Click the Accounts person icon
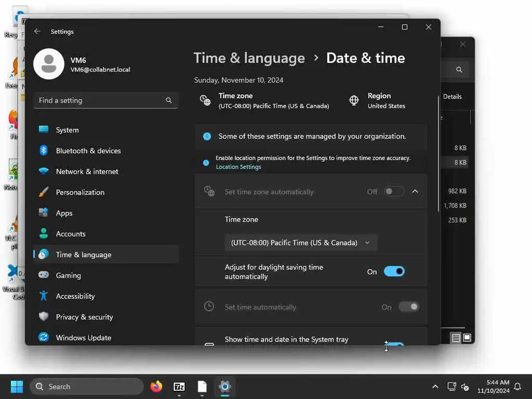 point(44,233)
